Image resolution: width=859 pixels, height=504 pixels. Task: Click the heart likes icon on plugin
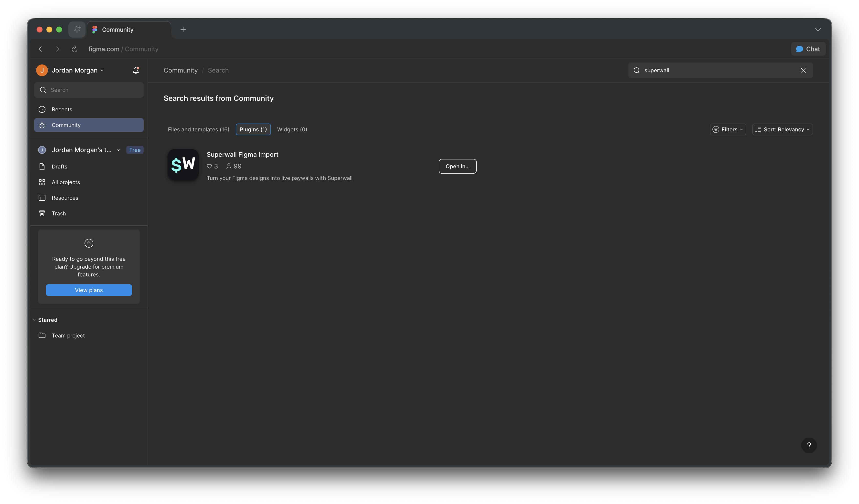[209, 166]
